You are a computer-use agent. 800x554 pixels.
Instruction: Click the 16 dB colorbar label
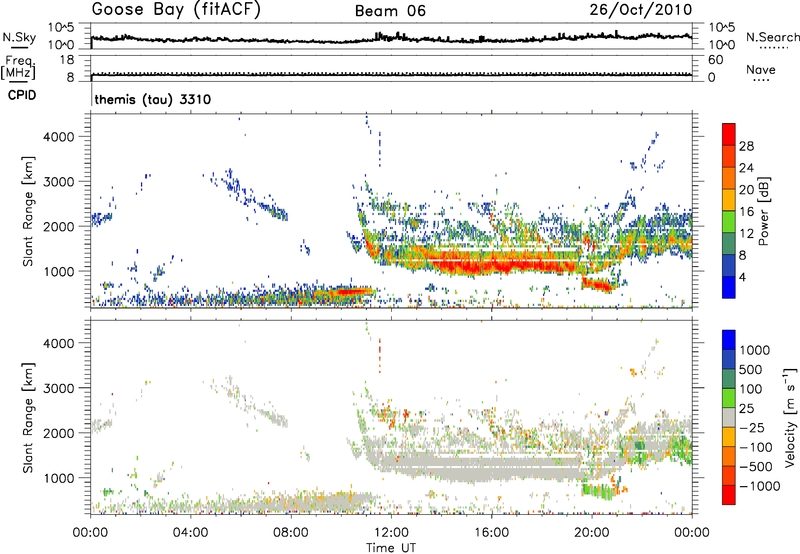746,212
